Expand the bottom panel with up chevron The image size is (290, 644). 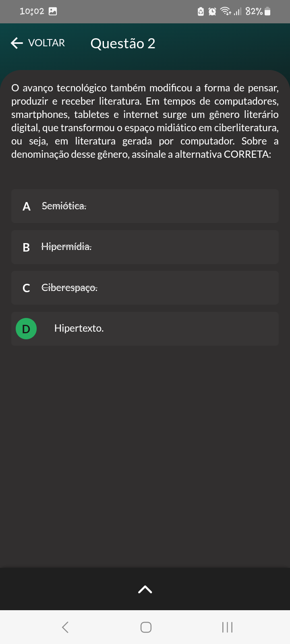(x=145, y=590)
